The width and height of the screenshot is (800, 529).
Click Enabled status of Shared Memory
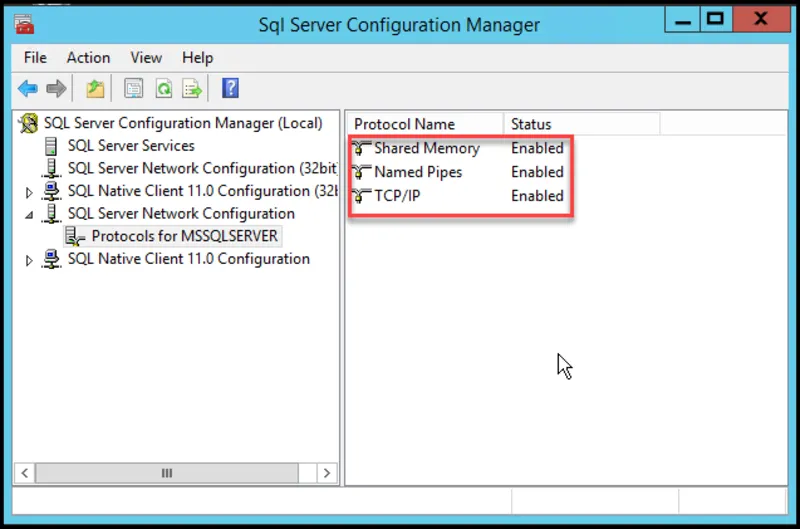point(537,148)
